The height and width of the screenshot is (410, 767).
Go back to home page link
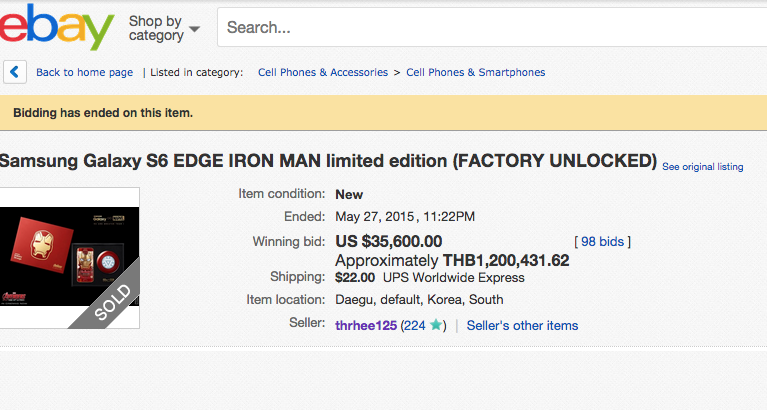84,72
